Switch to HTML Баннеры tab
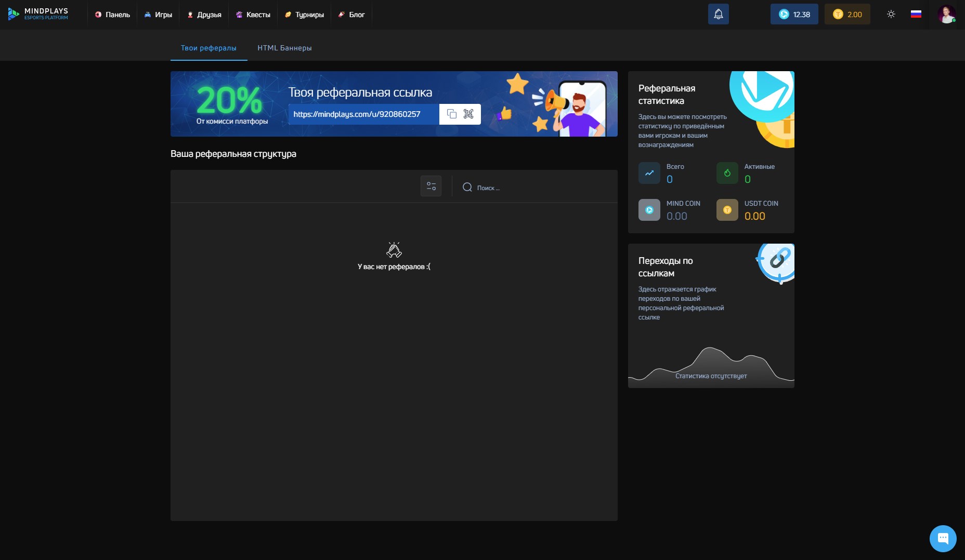 click(x=284, y=48)
